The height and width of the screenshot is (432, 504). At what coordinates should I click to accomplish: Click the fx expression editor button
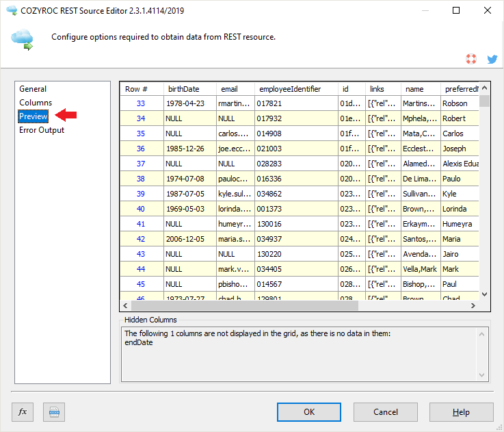[x=23, y=411]
